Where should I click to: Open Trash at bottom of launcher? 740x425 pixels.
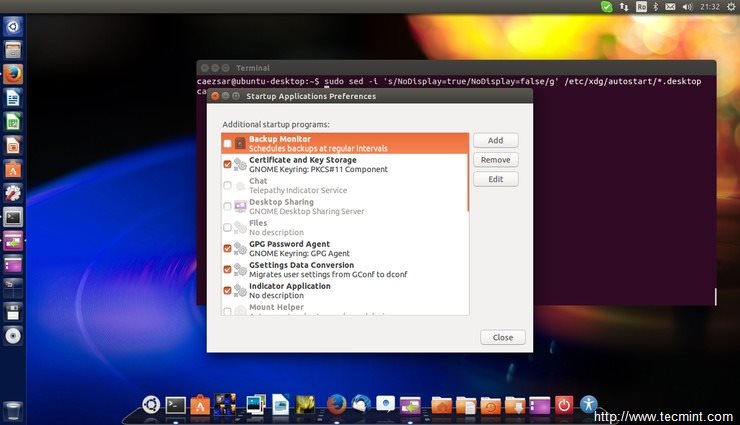[x=14, y=409]
